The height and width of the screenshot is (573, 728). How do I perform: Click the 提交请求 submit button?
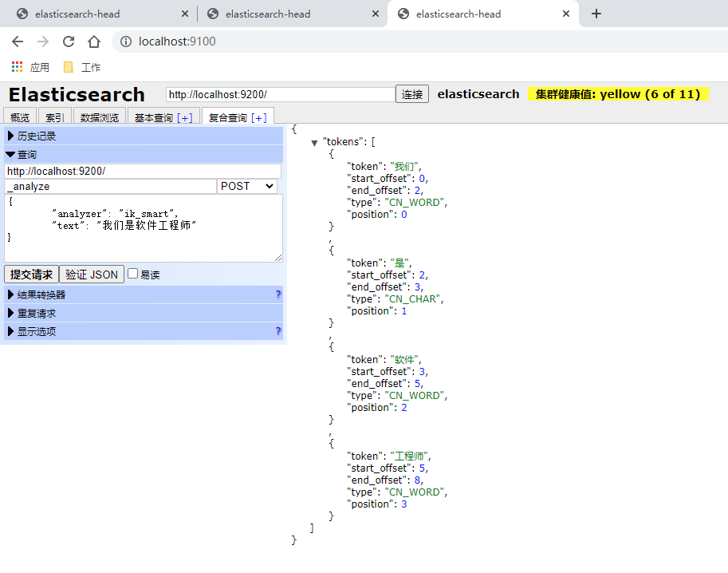(x=30, y=274)
